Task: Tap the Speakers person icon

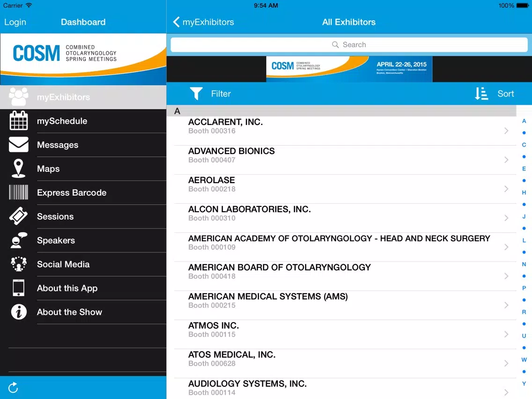Action: coord(19,240)
